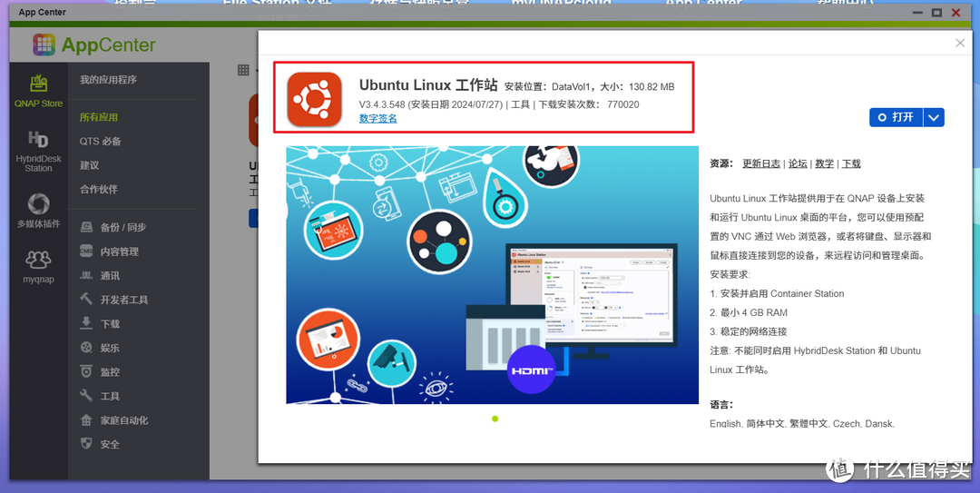Open the 数字签名 link

(378, 118)
